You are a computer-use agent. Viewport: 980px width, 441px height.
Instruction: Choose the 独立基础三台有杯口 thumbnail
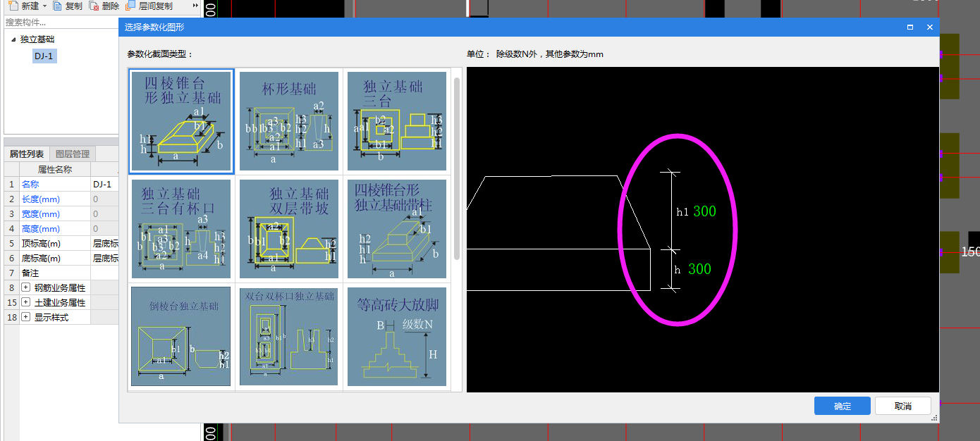pos(181,229)
